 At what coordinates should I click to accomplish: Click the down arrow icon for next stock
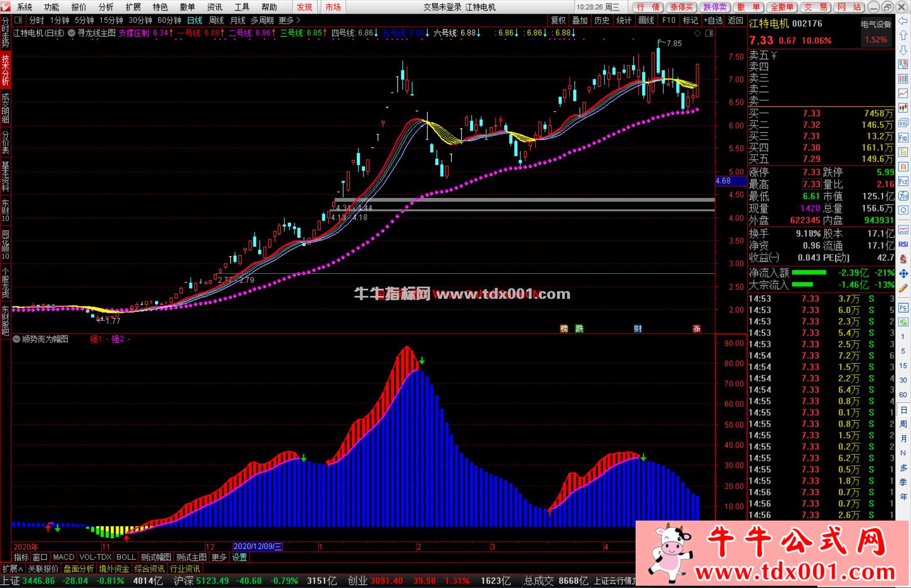[x=903, y=50]
